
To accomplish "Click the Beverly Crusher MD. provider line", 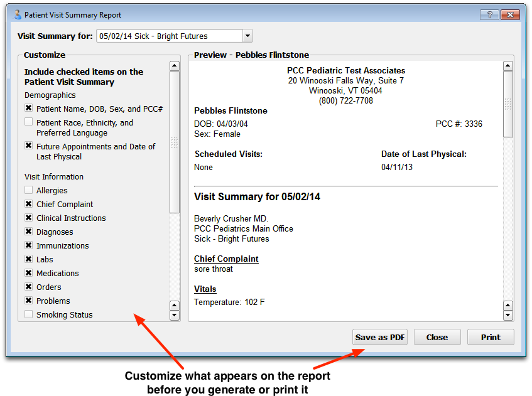I will [231, 218].
